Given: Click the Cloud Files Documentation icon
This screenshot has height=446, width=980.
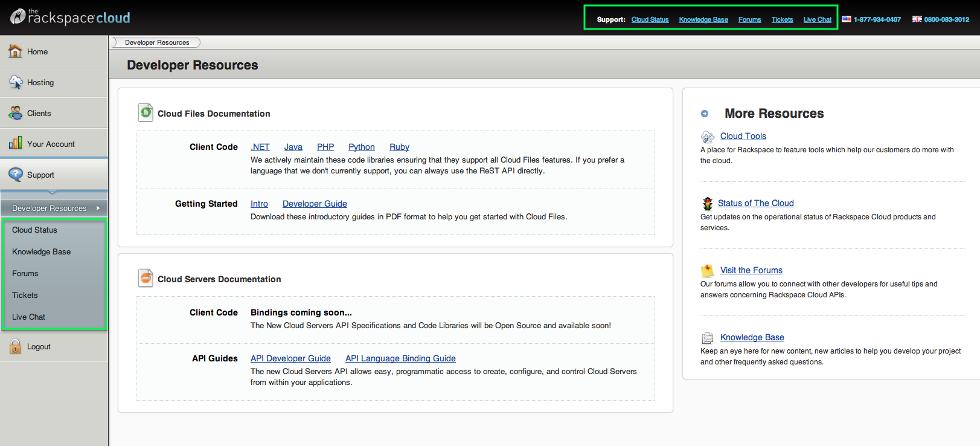Looking at the screenshot, I should (x=146, y=112).
